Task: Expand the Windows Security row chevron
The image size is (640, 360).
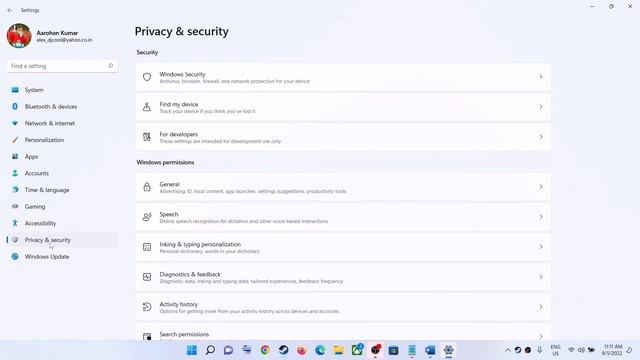Action: (541, 77)
